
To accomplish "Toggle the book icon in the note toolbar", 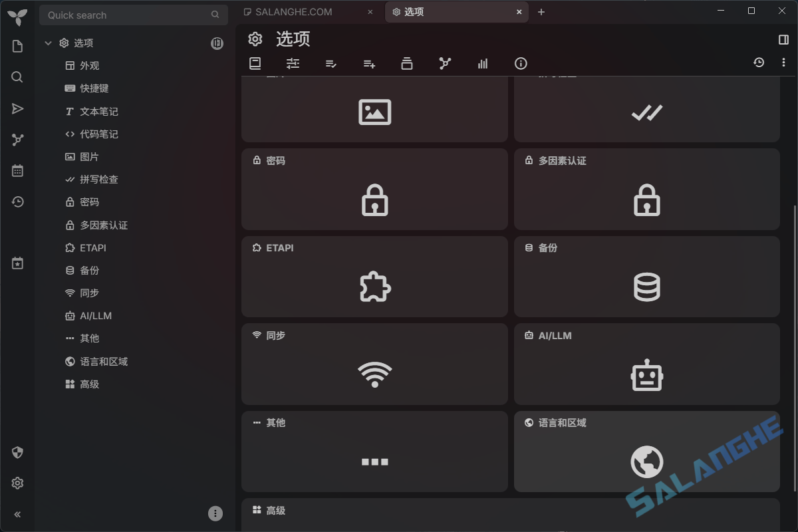I will [x=255, y=63].
